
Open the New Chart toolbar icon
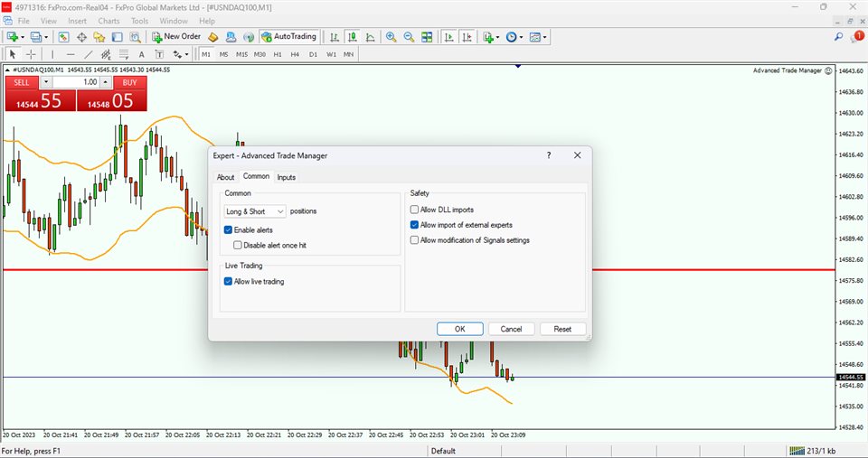coord(12,37)
